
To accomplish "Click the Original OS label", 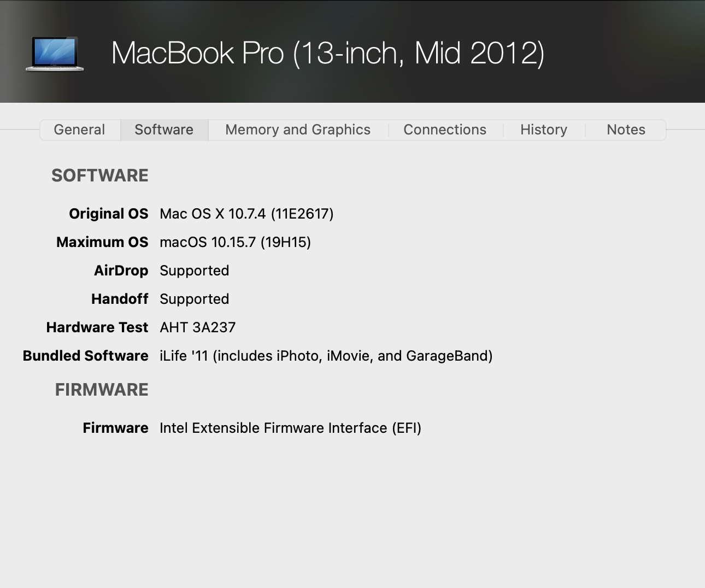I will click(x=108, y=214).
